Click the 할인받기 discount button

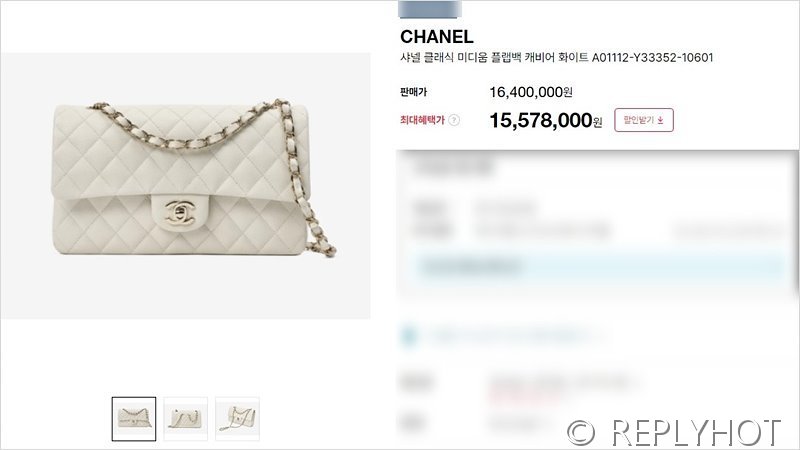click(x=643, y=120)
